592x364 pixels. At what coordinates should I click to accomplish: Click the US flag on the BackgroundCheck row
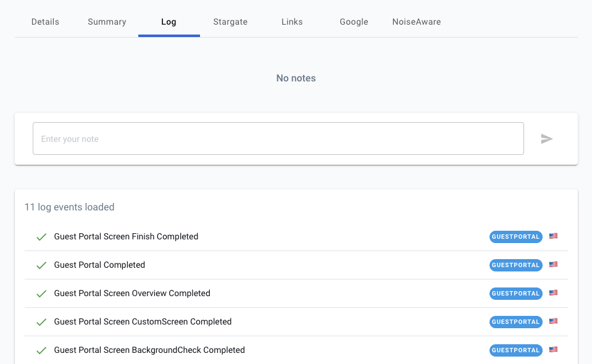tap(552, 350)
